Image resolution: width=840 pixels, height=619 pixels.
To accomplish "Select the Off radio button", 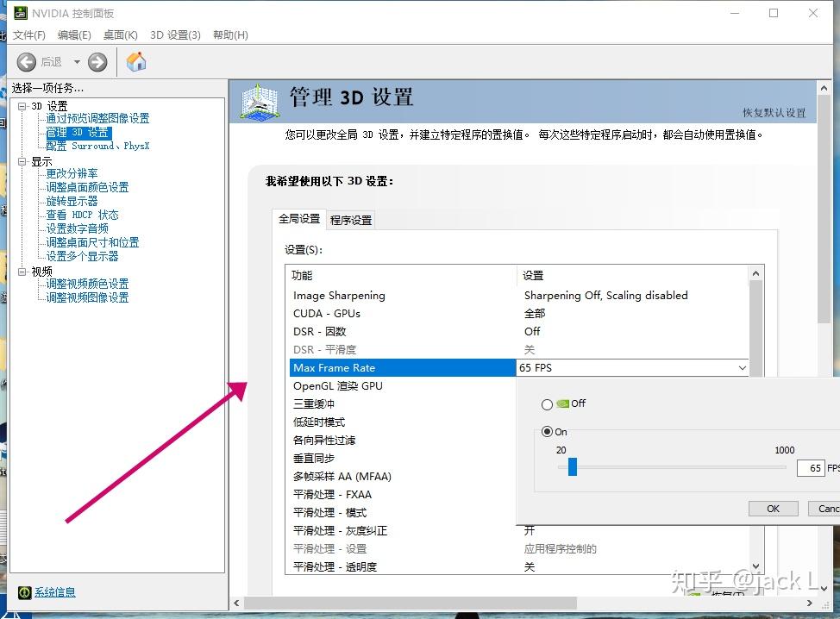I will 547,404.
